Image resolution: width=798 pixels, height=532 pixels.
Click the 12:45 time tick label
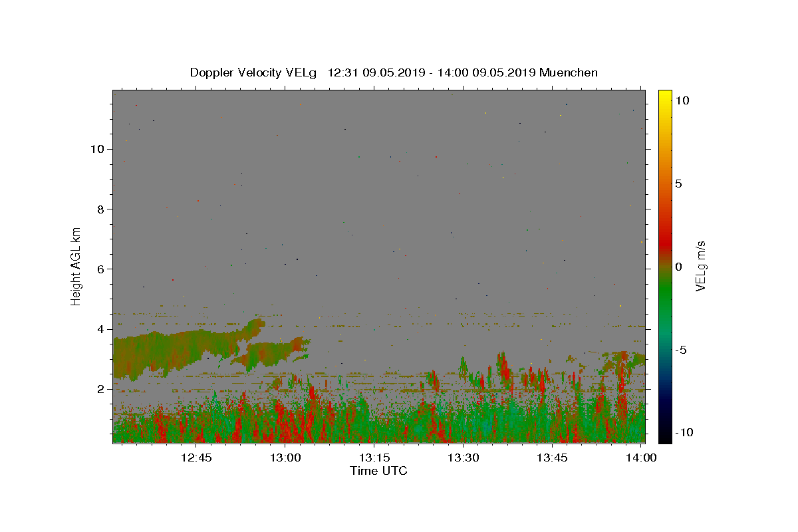[x=197, y=458]
